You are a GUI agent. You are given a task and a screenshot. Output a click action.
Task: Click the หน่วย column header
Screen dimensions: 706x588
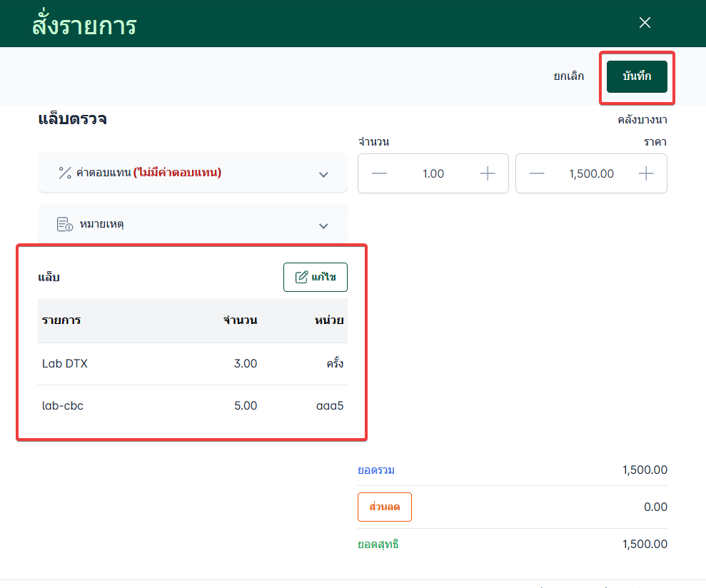tap(329, 320)
